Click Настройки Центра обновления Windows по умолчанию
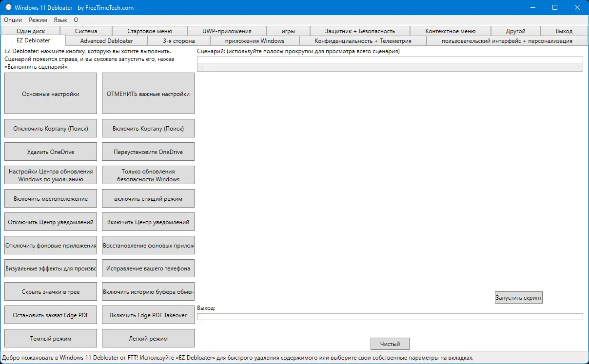 (x=51, y=175)
